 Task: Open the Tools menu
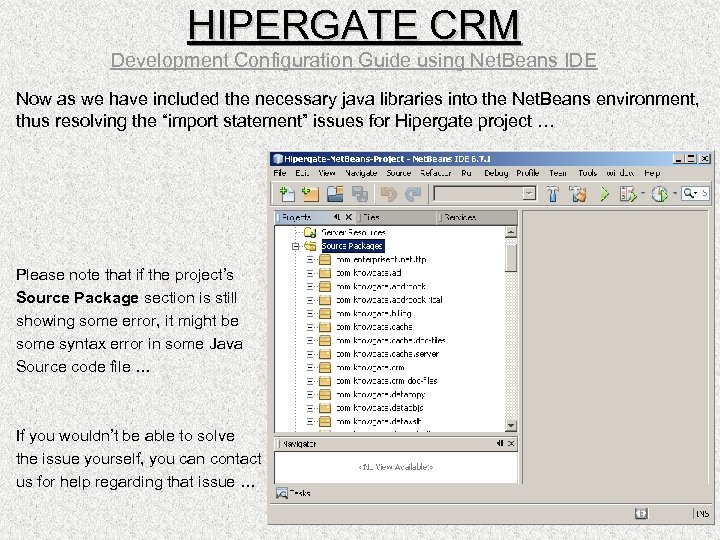coord(587,173)
